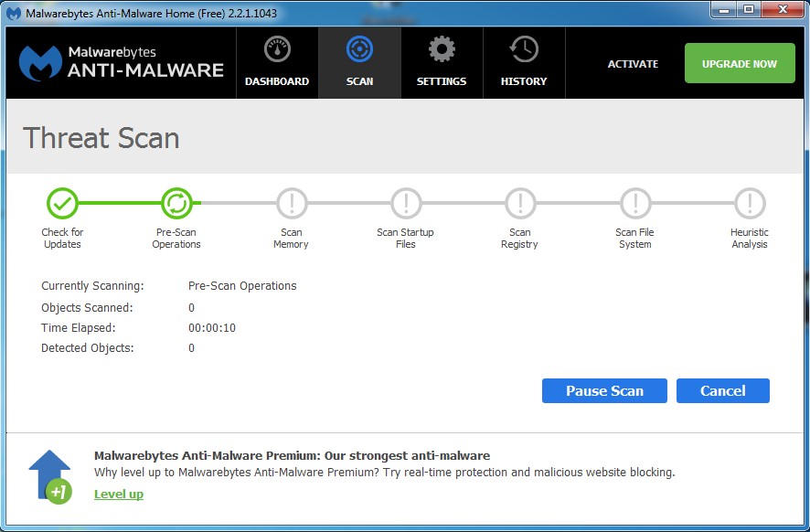
Task: Click the clock icon above History
Action: point(523,50)
